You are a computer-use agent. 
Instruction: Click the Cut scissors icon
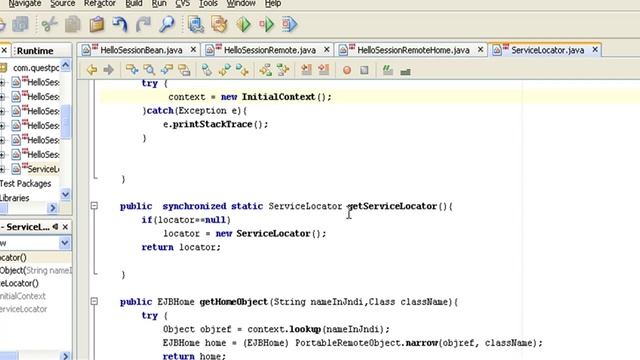pyautogui.click(x=49, y=24)
